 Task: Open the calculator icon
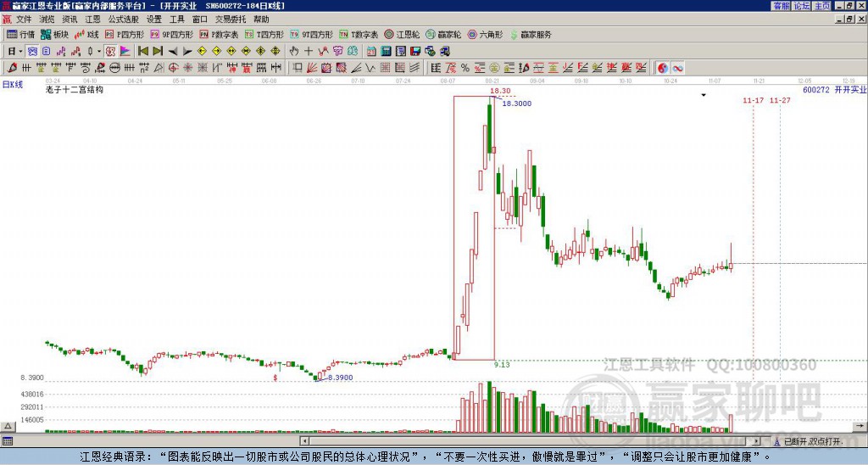click(x=386, y=51)
